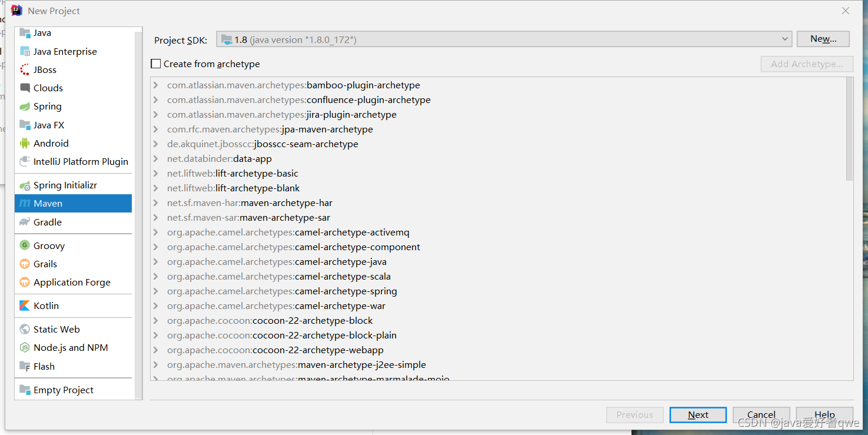Expand jpa-maven-archetype node
Viewport: 868px width, 435px height.
[x=156, y=129]
